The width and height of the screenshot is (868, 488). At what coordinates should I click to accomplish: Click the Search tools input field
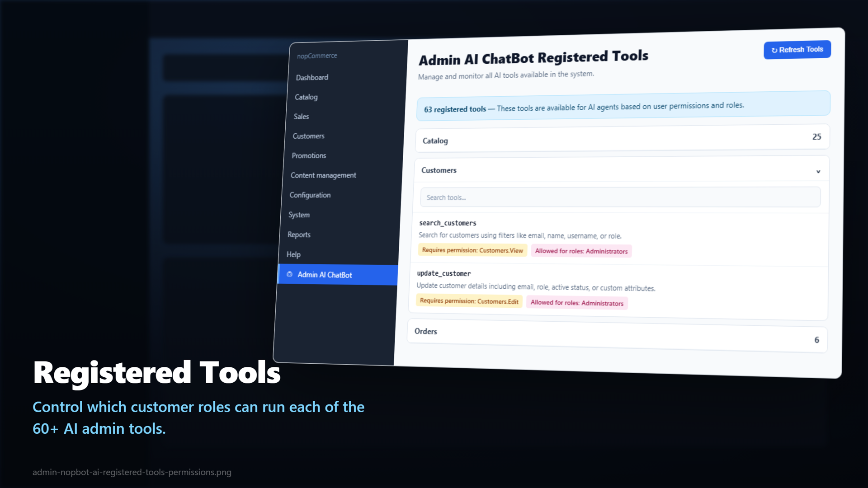pos(620,197)
